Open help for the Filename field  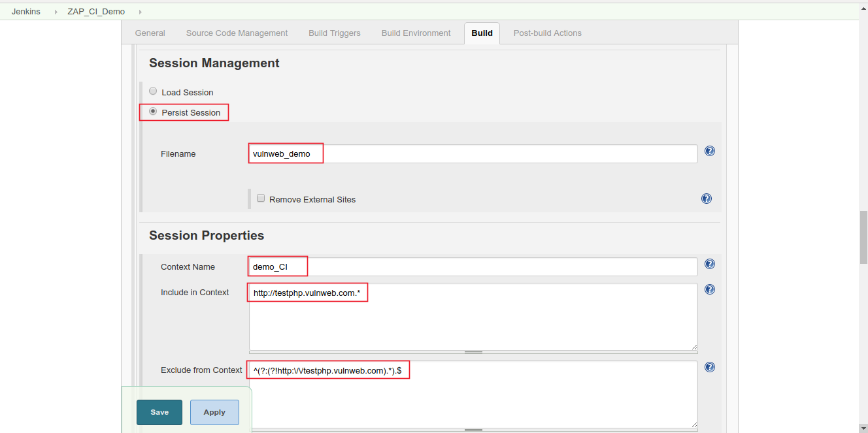[x=709, y=151]
